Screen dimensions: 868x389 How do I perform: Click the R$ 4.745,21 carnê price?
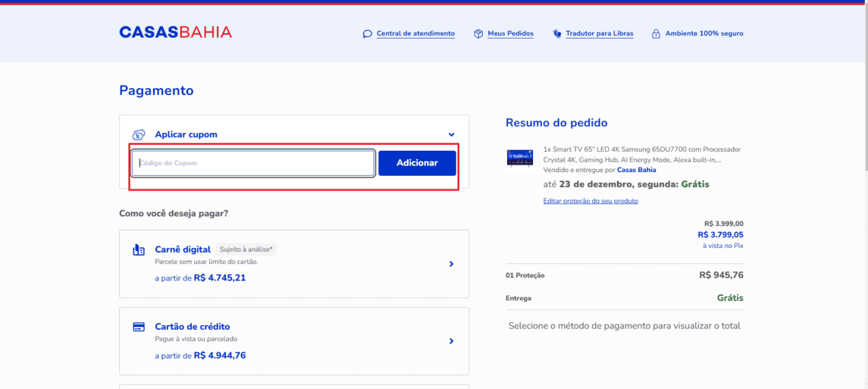220,278
